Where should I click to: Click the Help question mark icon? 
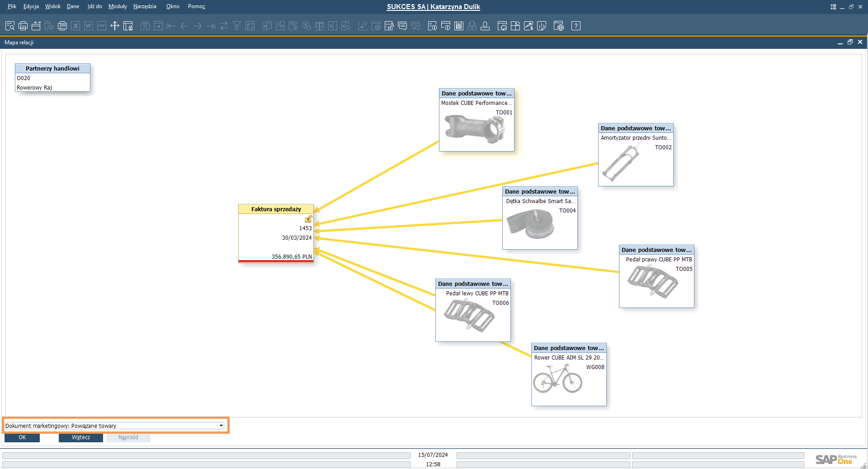click(x=576, y=26)
